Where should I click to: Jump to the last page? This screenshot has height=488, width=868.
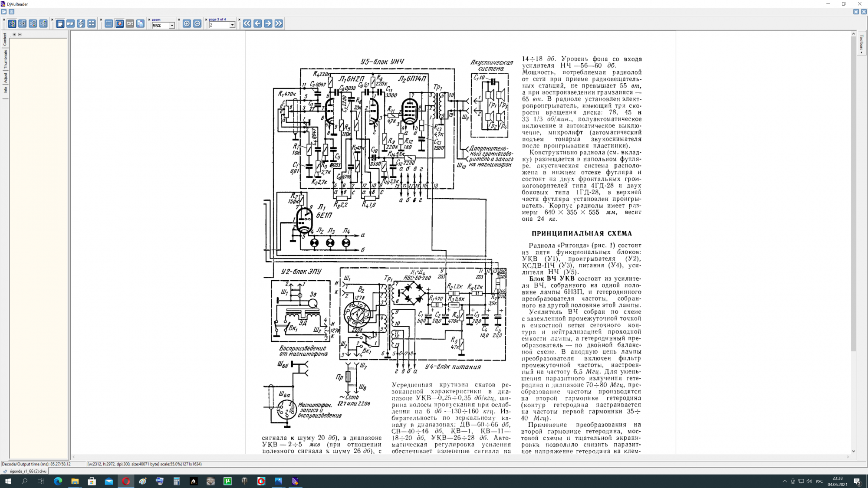[x=279, y=24]
